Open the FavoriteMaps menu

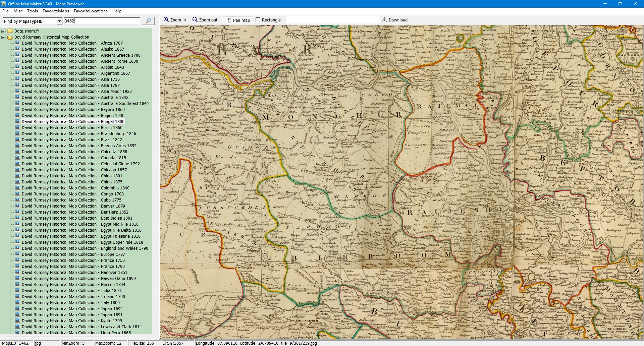tap(56, 11)
